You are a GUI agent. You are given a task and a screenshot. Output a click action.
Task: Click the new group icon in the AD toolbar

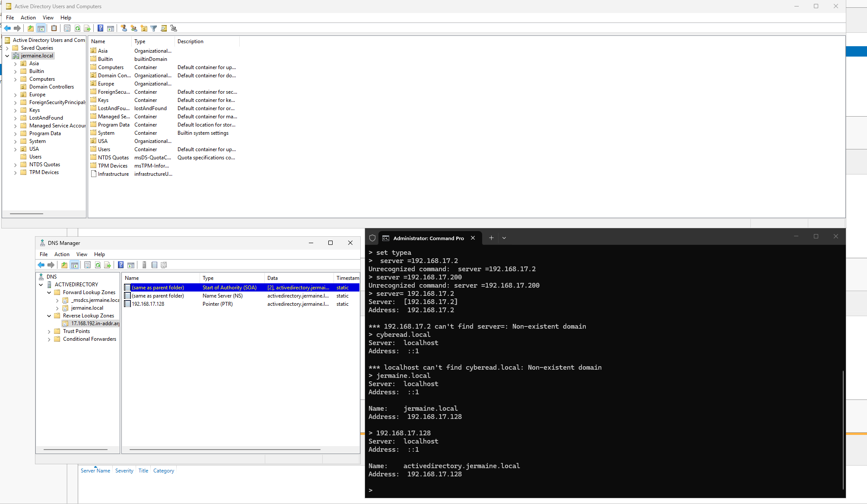click(134, 29)
